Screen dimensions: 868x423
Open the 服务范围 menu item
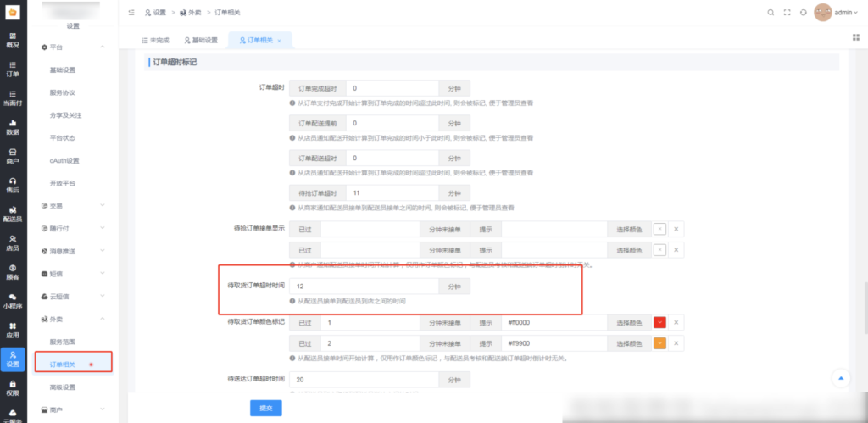pyautogui.click(x=63, y=342)
